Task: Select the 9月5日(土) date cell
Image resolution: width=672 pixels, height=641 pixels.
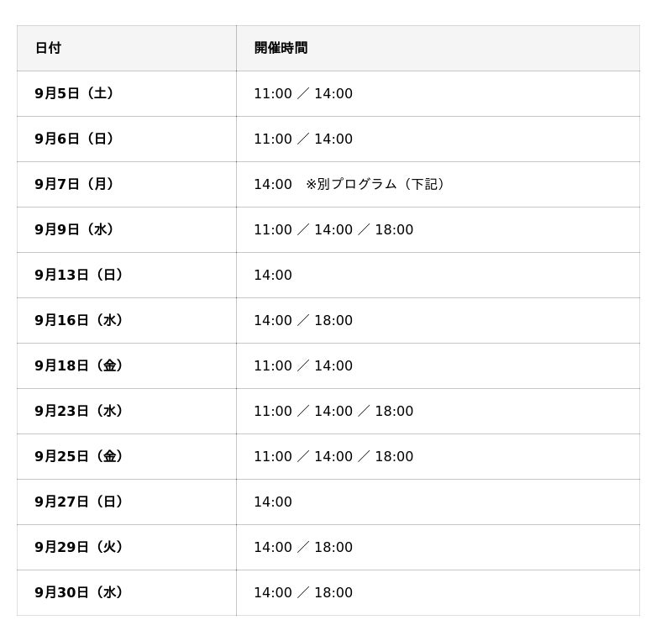Action: (x=127, y=93)
